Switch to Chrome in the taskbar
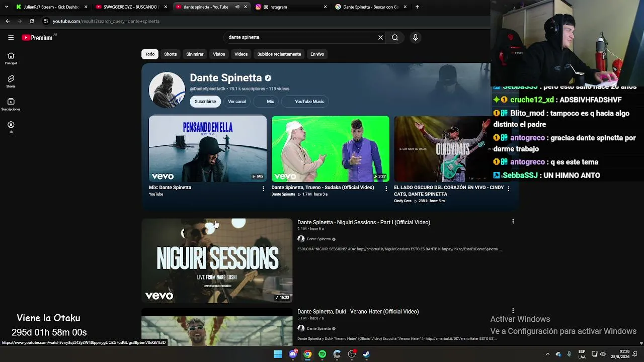Screen dimensions: 644x362 tap(307, 354)
